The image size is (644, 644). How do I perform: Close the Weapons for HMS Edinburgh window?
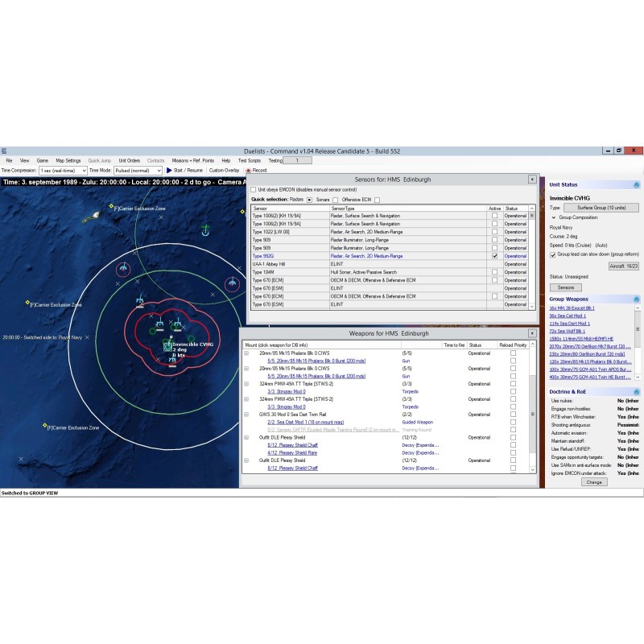(531, 333)
